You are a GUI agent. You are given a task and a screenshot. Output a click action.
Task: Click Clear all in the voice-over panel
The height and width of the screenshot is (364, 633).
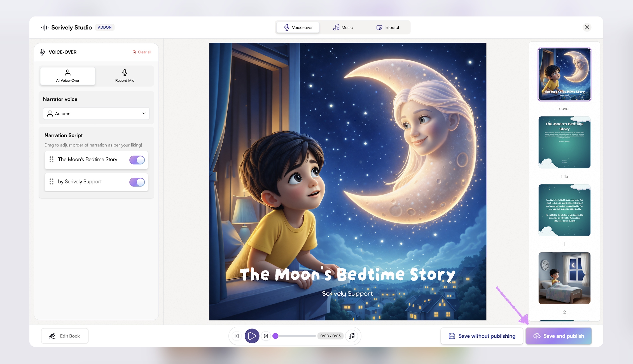pyautogui.click(x=142, y=52)
